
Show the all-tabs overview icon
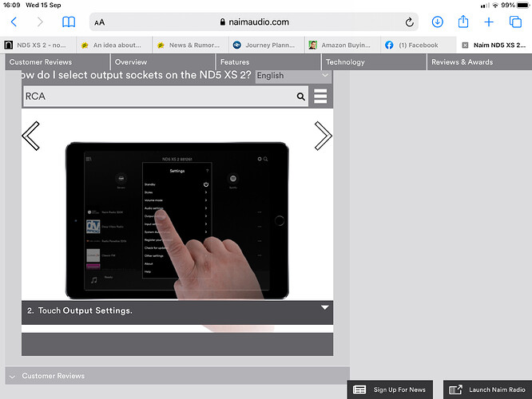(x=515, y=22)
